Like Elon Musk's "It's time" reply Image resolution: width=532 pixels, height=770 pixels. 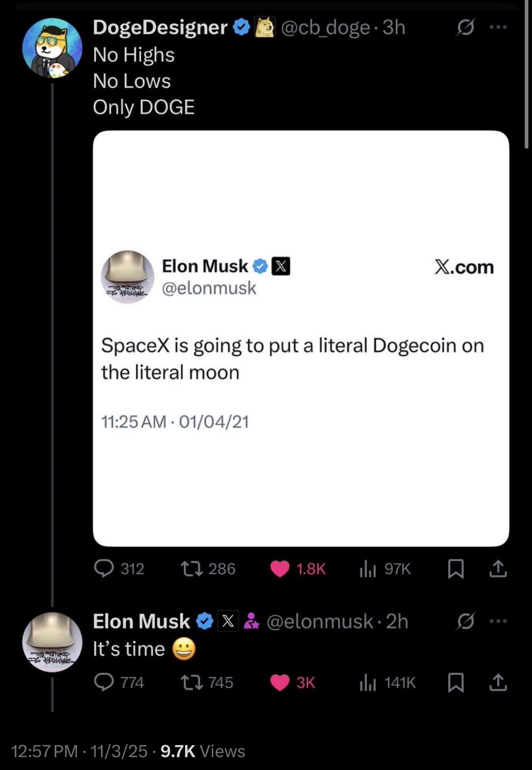click(x=280, y=683)
